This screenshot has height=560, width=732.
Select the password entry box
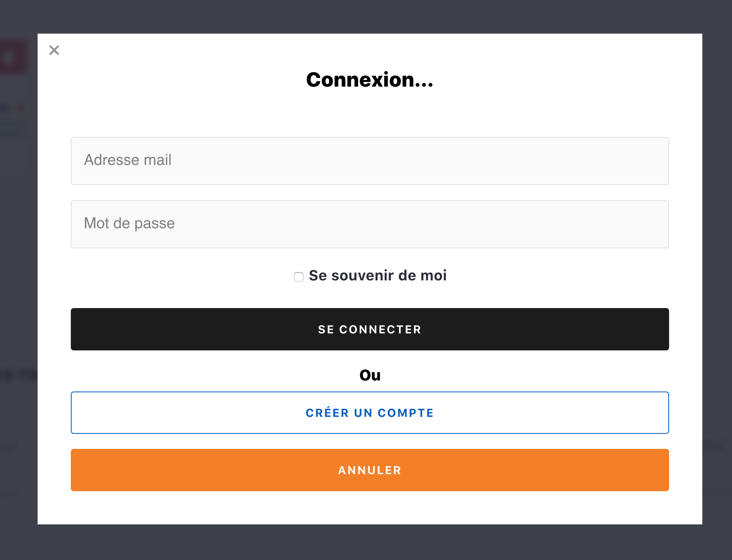(x=370, y=224)
